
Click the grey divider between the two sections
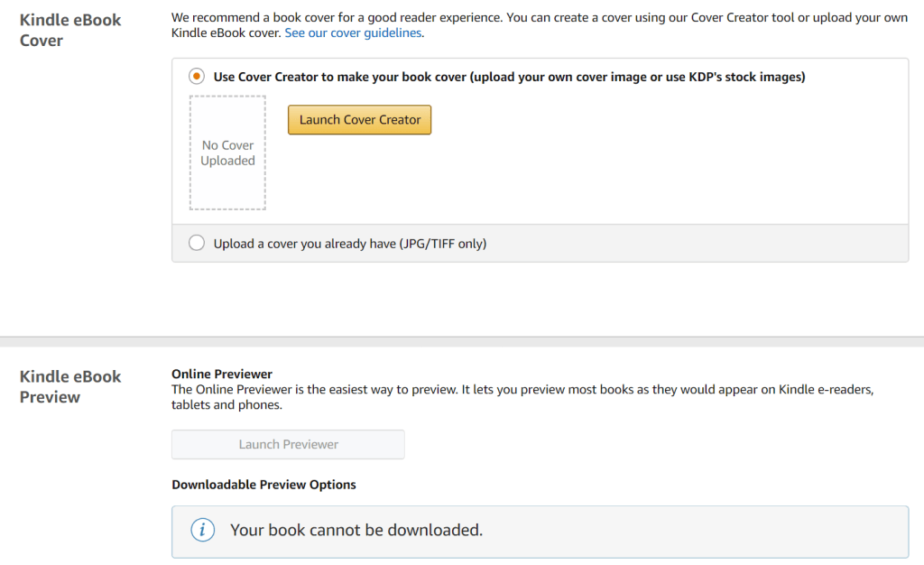coord(462,341)
